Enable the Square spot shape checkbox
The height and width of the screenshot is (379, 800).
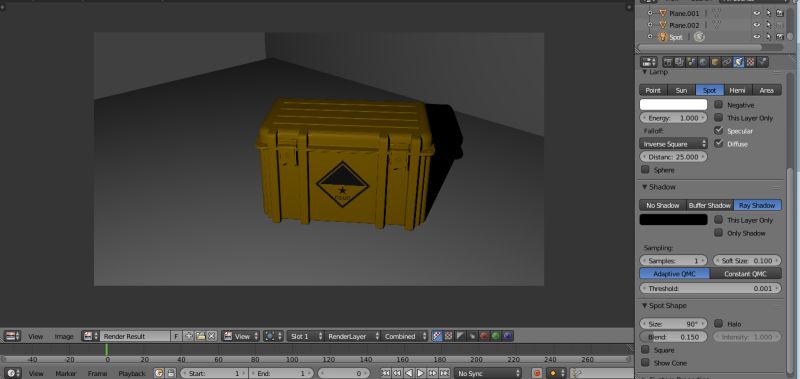coord(645,350)
